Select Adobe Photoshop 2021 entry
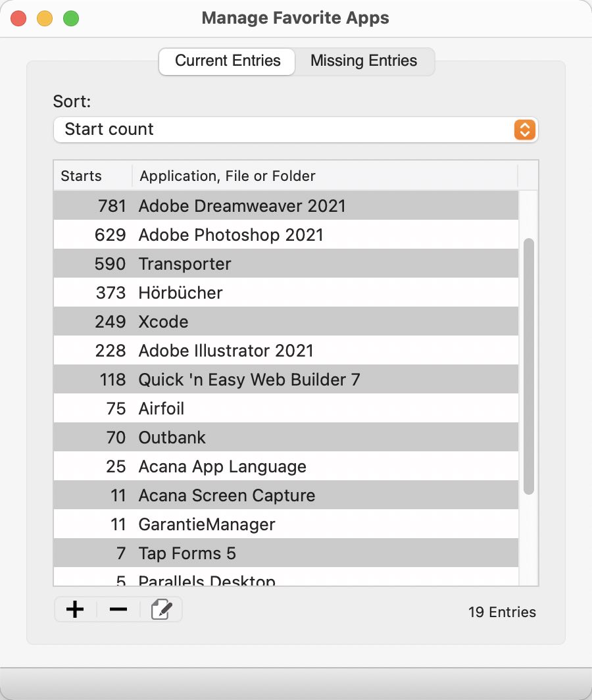 point(285,235)
